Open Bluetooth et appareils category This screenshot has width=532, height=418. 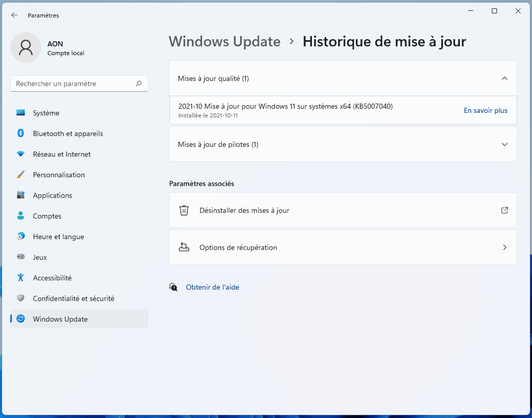pos(79,133)
